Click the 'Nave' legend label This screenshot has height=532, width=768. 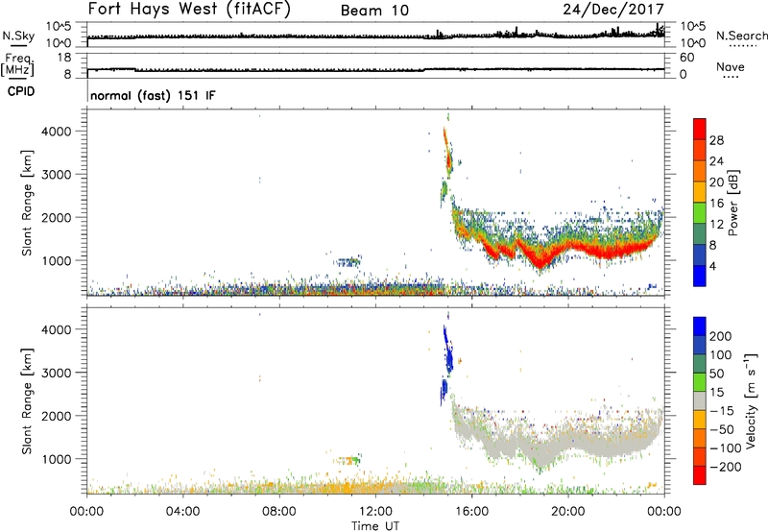(731, 66)
